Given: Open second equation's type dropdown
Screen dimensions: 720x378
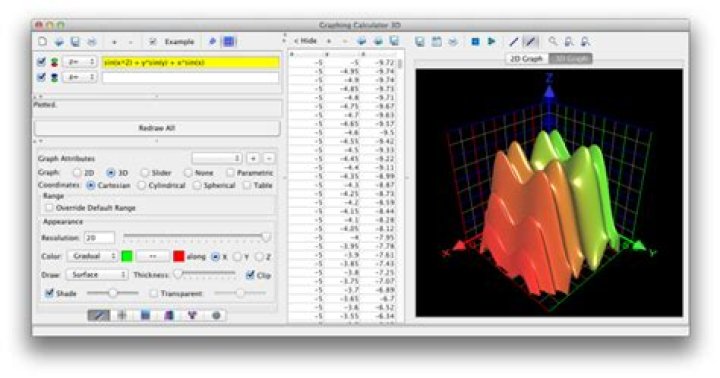Looking at the screenshot, I should [80, 78].
